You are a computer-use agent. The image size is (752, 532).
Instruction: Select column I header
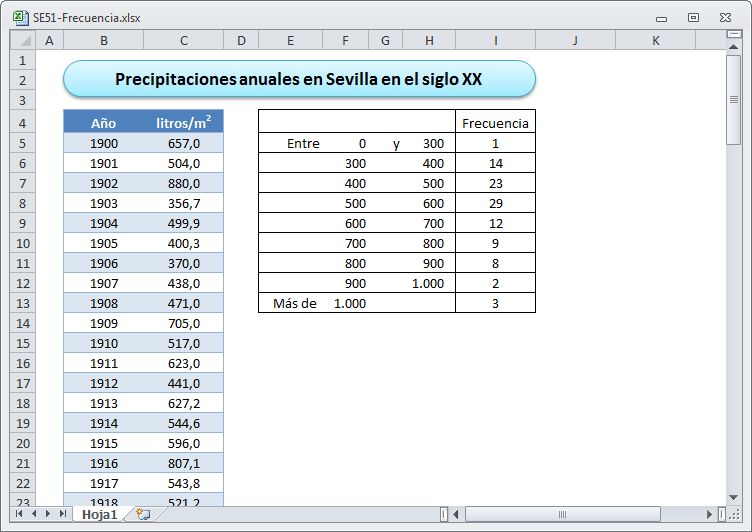tap(495, 40)
